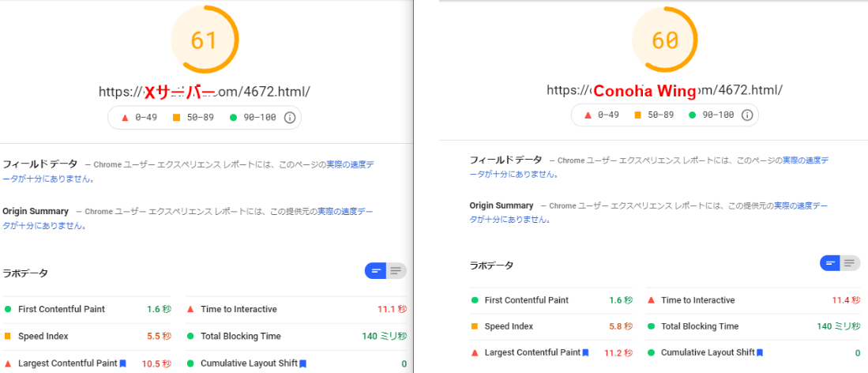Click the info icon in the Conoha Wing score legend
This screenshot has height=373, width=868.
coord(746,115)
